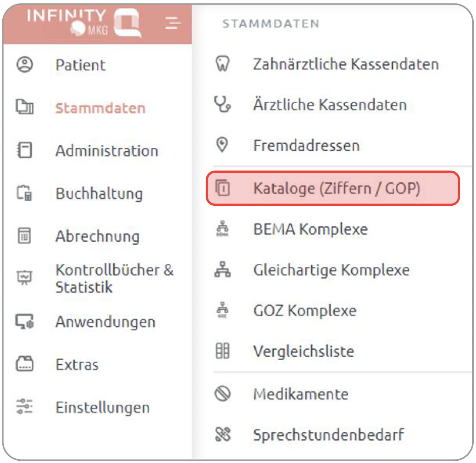This screenshot has height=463, width=476.
Task: Click the stethoscope icon
Action: pos(223,104)
